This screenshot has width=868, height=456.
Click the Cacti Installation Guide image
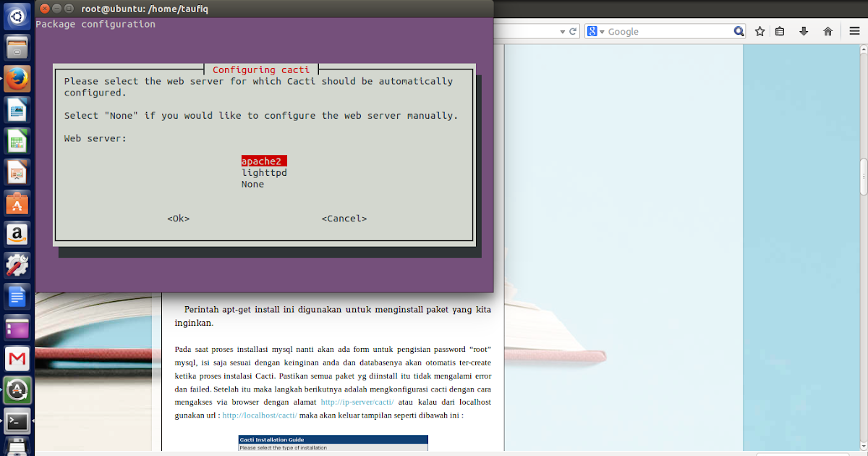333,443
